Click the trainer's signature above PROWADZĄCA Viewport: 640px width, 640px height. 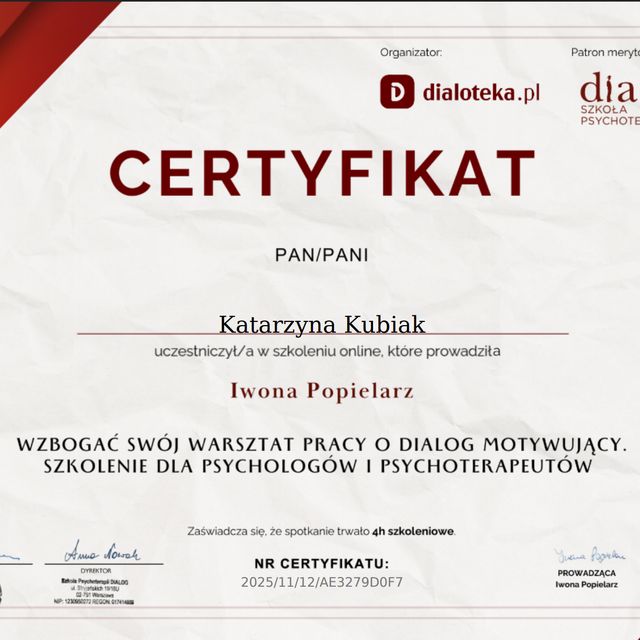pyautogui.click(x=590, y=555)
